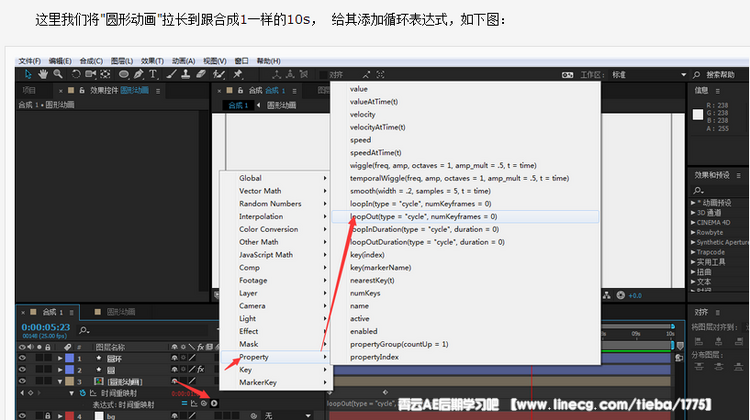Click the reset exposure icon in viewer

click(621, 295)
